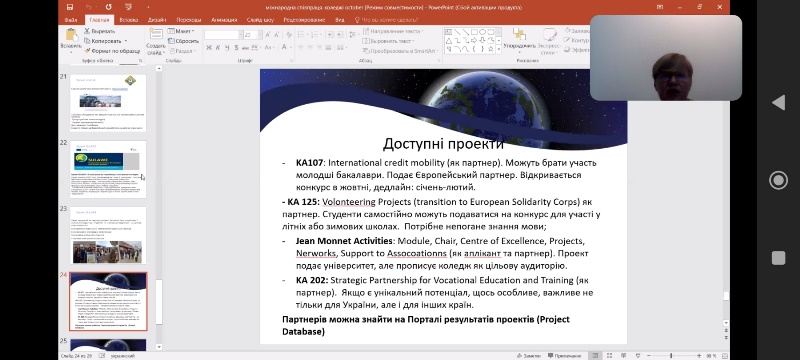Switch to Вставка tab
The height and width of the screenshot is (360, 800).
pos(129,20)
